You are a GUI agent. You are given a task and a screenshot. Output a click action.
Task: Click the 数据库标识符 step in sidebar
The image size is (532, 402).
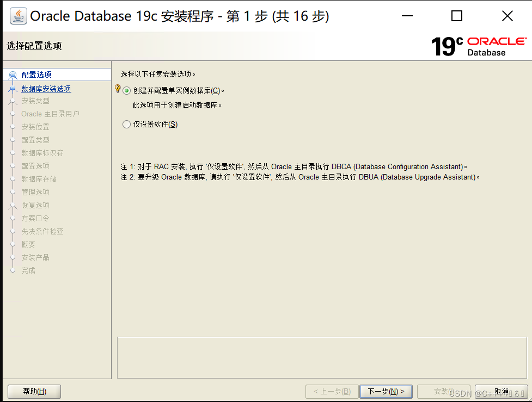[x=42, y=153]
